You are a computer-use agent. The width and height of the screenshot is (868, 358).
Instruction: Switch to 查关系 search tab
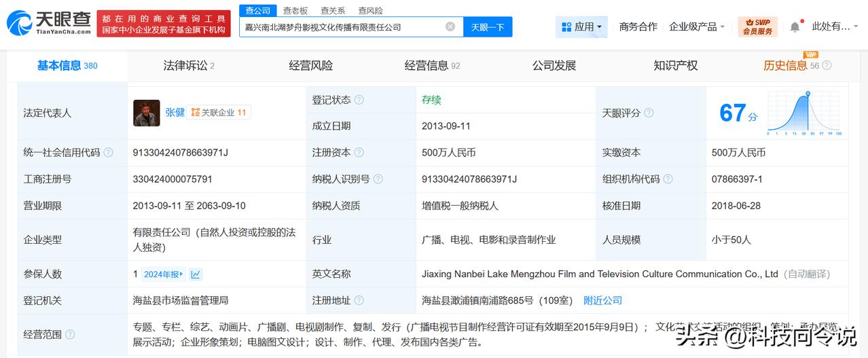(x=333, y=10)
